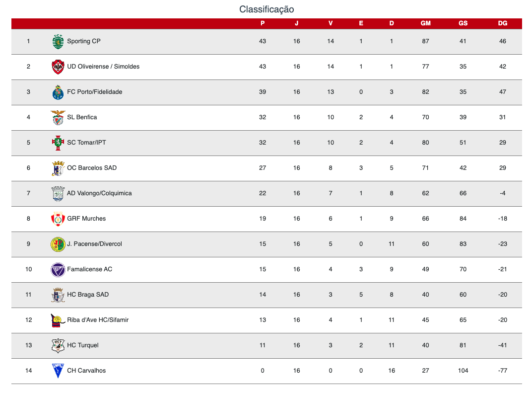Open the HC Braga SAD team link
The image size is (532, 393).
tap(88, 295)
